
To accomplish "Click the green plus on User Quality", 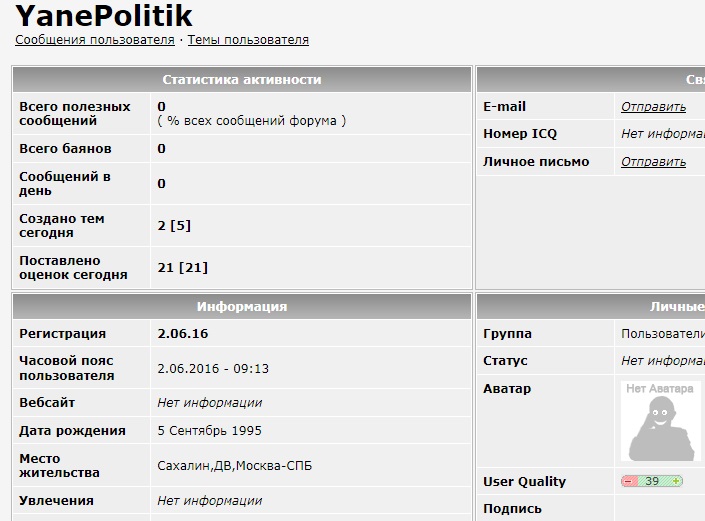I will 676,481.
